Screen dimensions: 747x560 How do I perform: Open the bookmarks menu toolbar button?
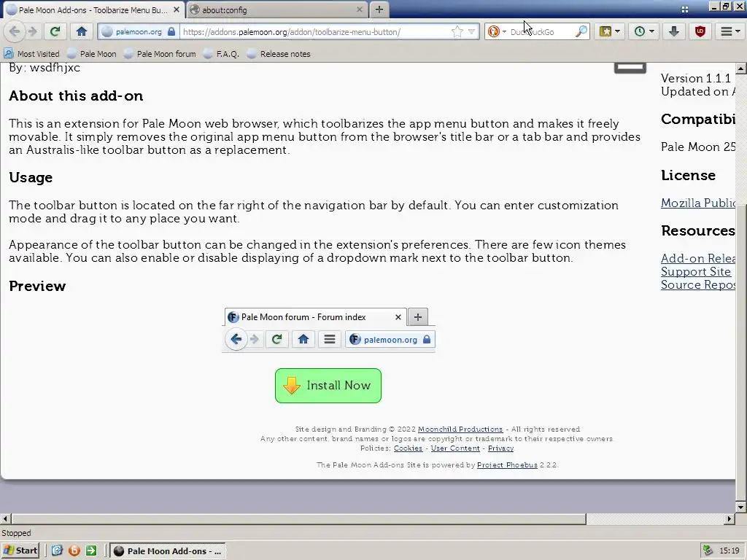pyautogui.click(x=609, y=32)
